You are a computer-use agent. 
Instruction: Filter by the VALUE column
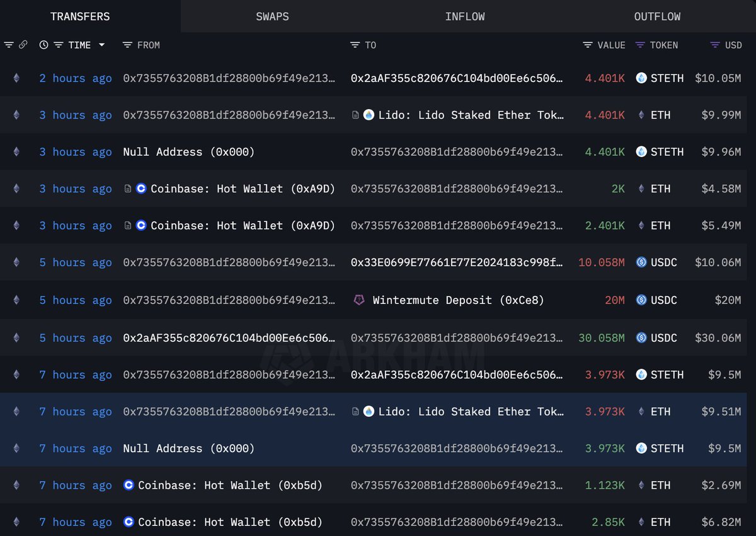click(x=588, y=45)
